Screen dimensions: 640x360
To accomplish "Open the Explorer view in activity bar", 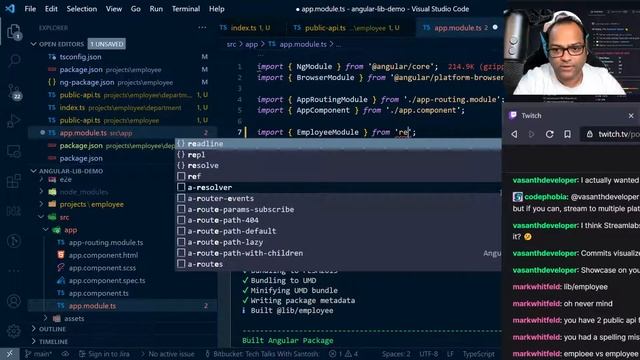I will click(x=13, y=31).
